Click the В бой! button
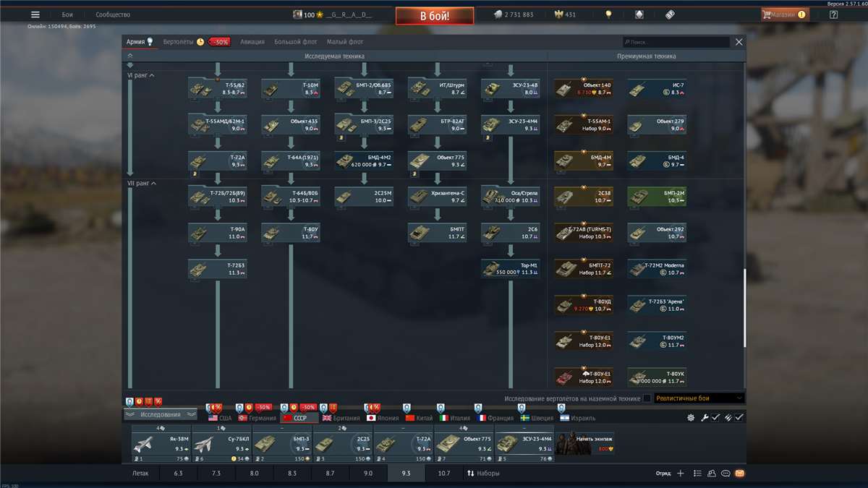 coord(435,15)
